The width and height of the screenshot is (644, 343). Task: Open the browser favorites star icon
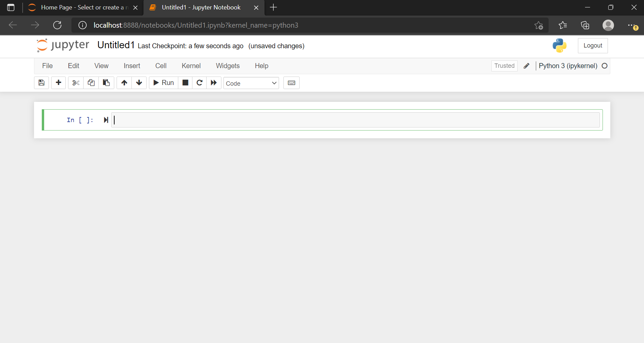pos(563,25)
